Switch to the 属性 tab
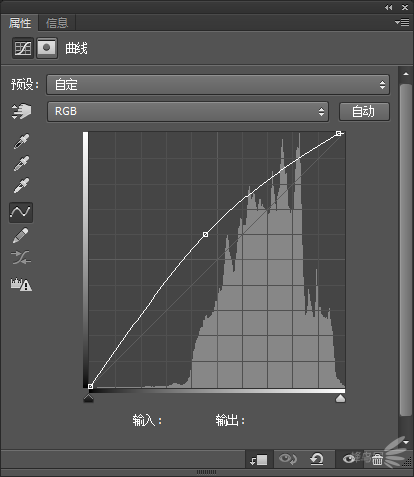This screenshot has height=477, width=414. pos(20,23)
